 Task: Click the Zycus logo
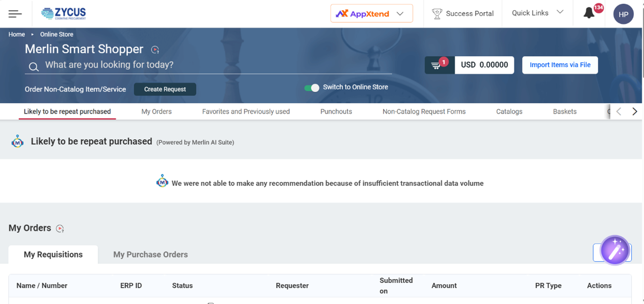[x=64, y=14]
